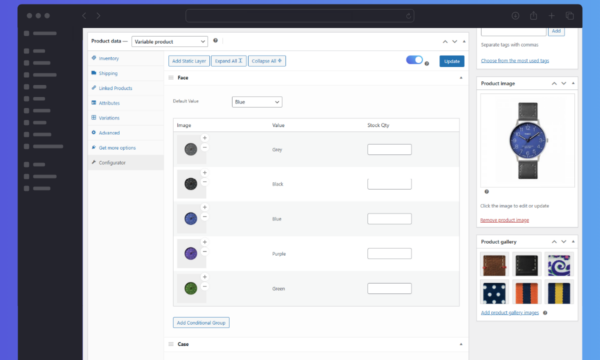Viewport: 600px width, 360px height.
Task: Select the Configurator tab
Action: click(x=126, y=163)
